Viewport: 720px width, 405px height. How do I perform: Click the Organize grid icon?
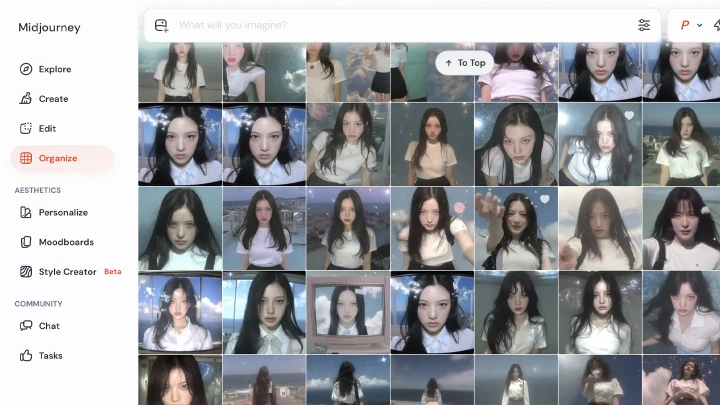(26, 158)
